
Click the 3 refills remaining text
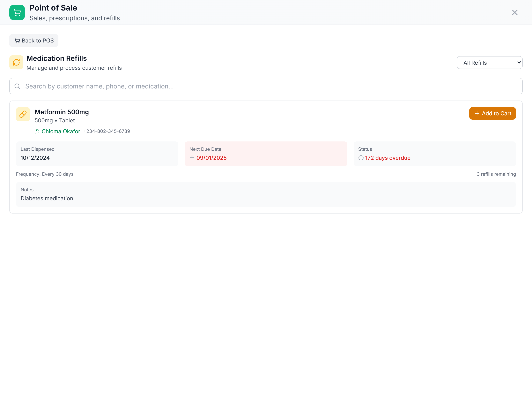496,174
